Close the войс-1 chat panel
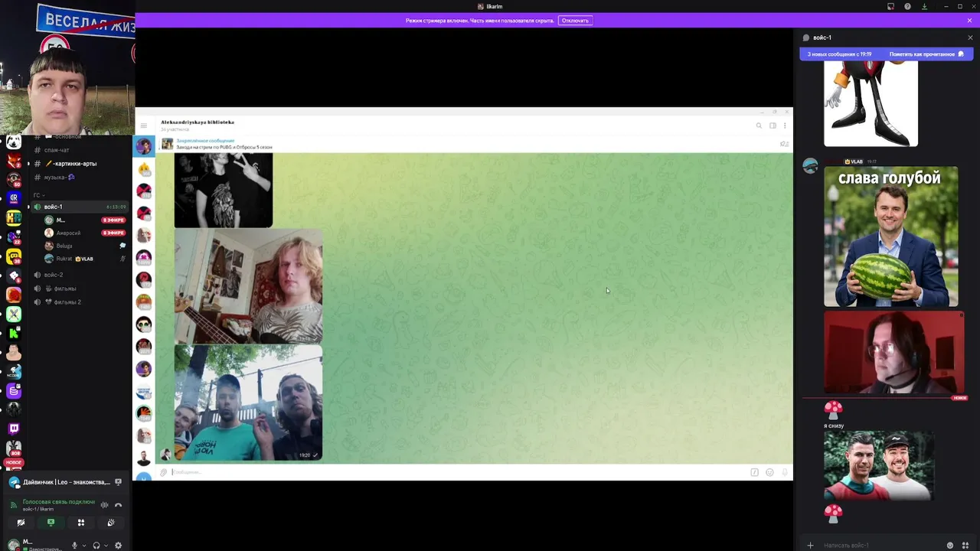Viewport: 980px width, 551px height. click(x=970, y=37)
